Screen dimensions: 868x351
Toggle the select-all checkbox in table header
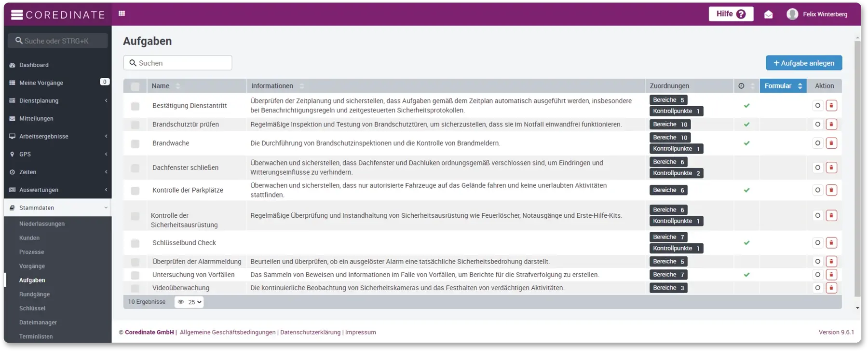135,86
